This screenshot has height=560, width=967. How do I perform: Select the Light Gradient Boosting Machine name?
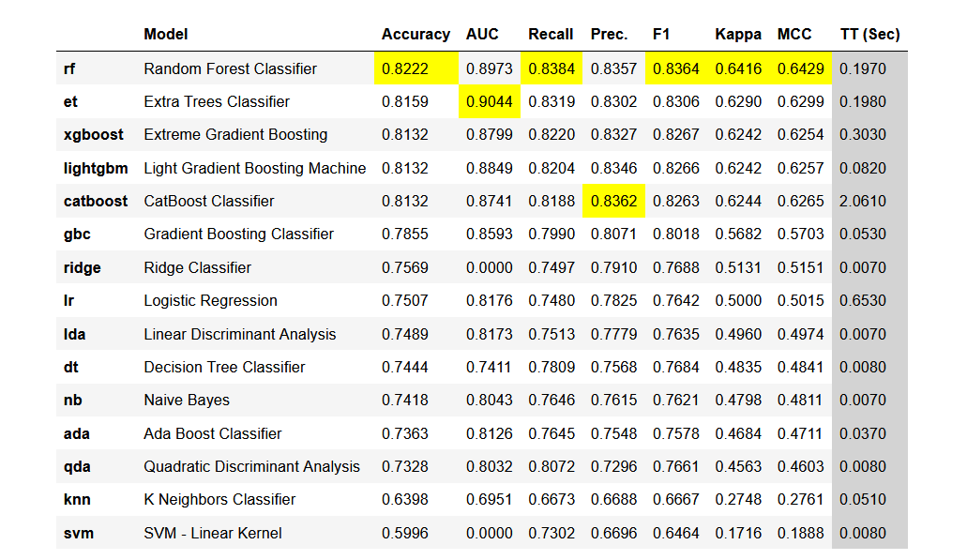255,168
